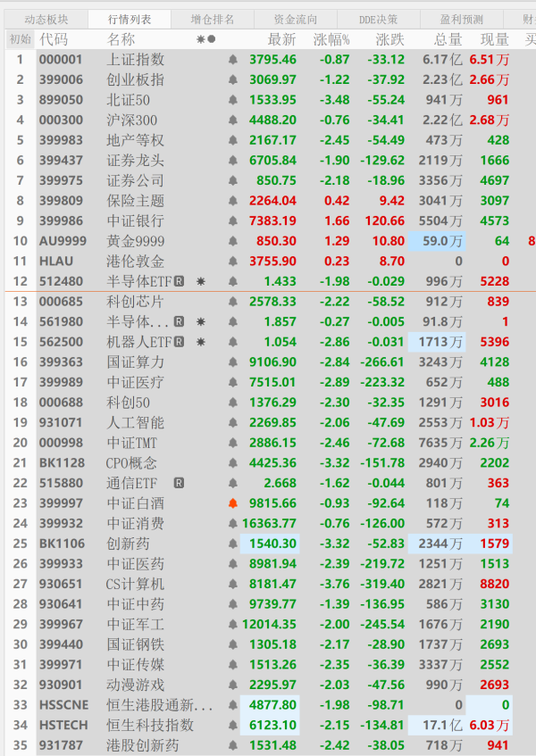Click the star marker on 半导体ETF row

[201, 281]
